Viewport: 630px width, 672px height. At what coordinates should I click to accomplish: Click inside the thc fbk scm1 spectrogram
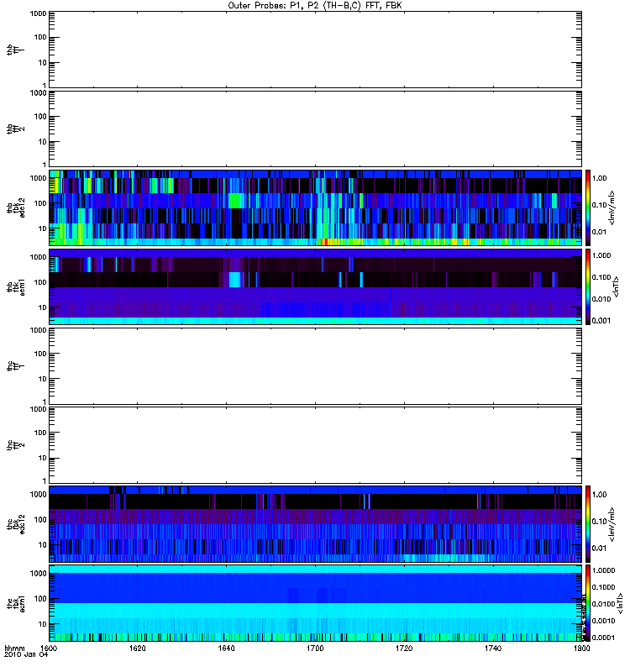click(315, 602)
